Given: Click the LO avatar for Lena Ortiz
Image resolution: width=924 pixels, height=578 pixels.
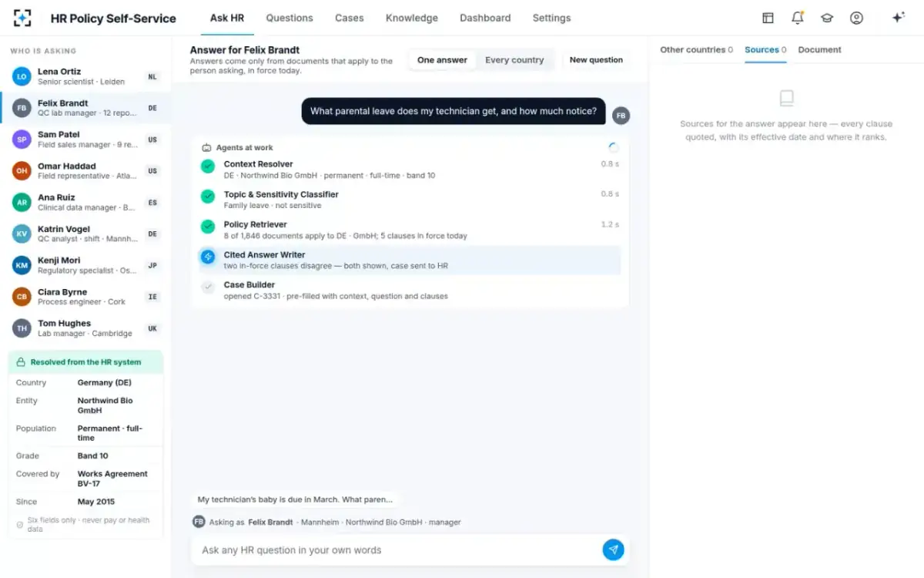Looking at the screenshot, I should click(x=22, y=76).
